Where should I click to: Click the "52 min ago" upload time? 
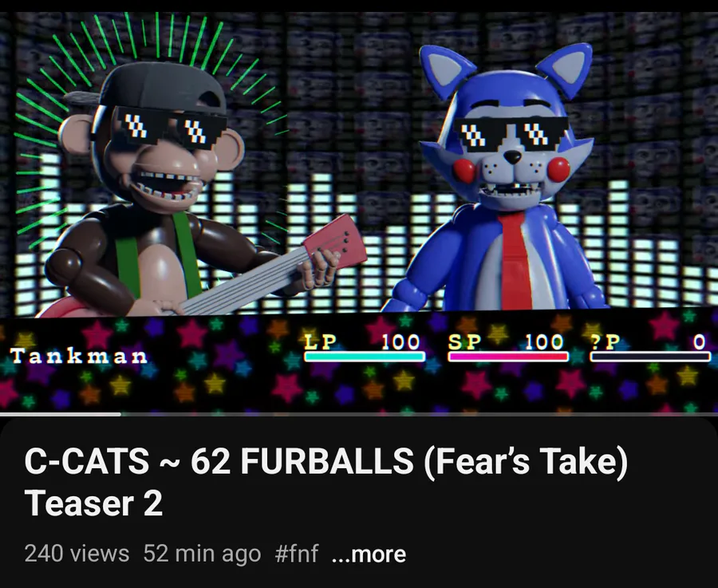(202, 553)
